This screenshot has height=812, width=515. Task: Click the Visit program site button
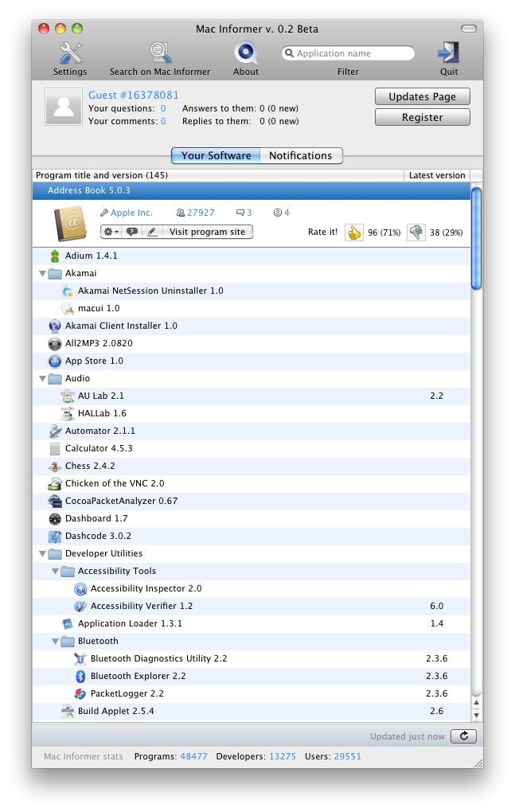[x=208, y=232]
